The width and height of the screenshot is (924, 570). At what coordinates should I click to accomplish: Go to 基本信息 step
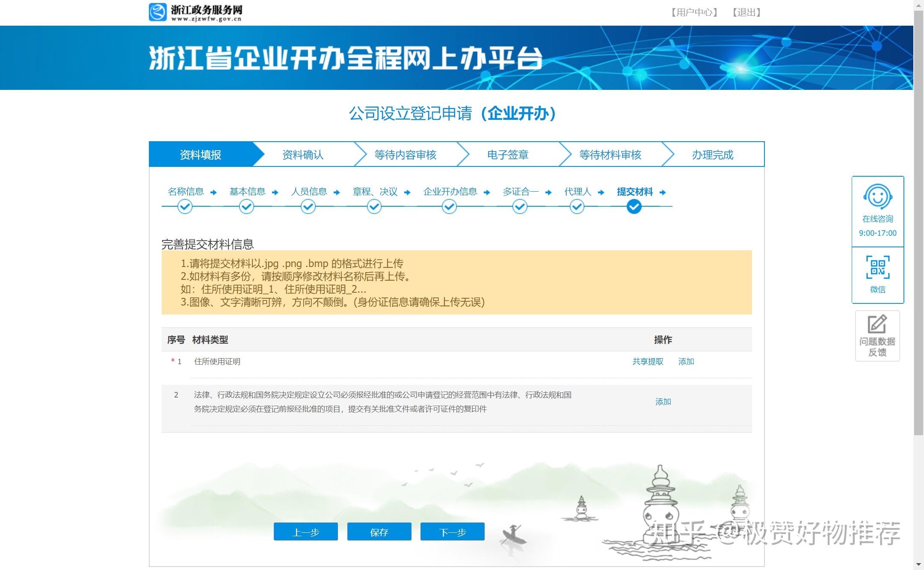pyautogui.click(x=247, y=192)
